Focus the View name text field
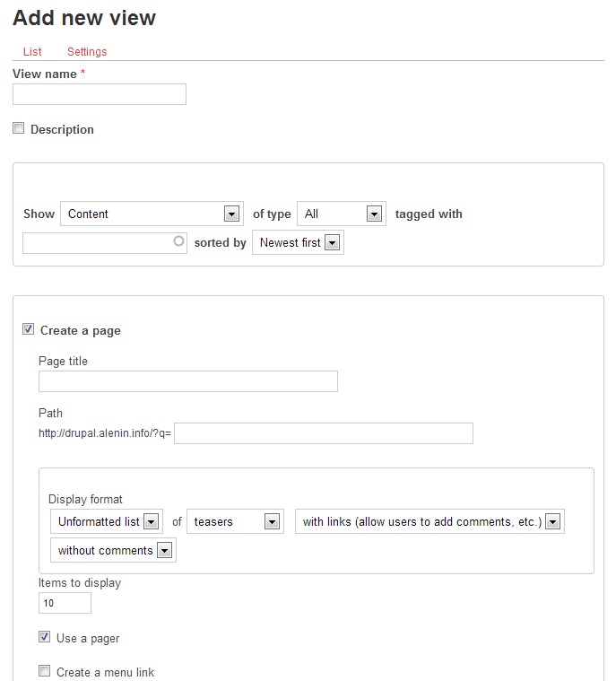Screen dimensions: 616x681 point(100,94)
